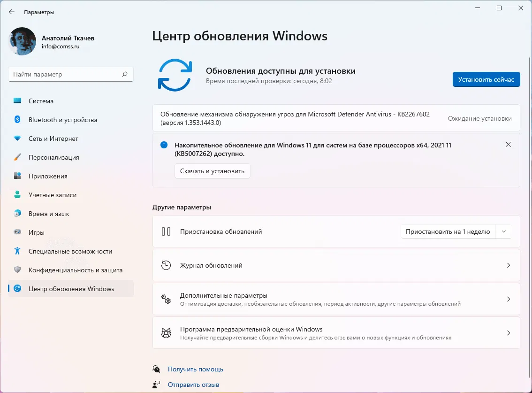Click the Bluetooth devices sidebar icon
Viewport: 532px width, 393px height.
16,119
